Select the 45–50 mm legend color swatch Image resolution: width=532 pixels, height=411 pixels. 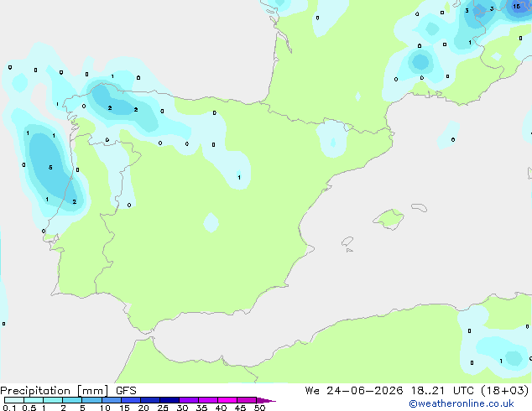[x=247, y=400]
